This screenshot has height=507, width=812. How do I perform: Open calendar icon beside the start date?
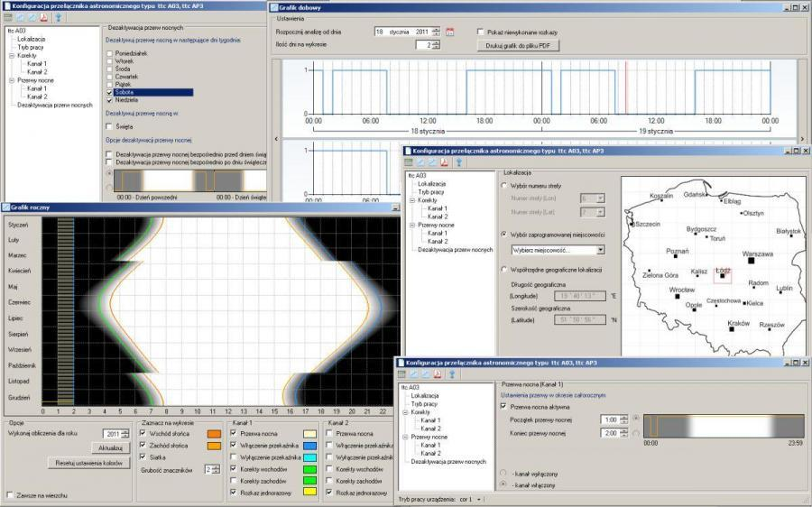(x=450, y=32)
